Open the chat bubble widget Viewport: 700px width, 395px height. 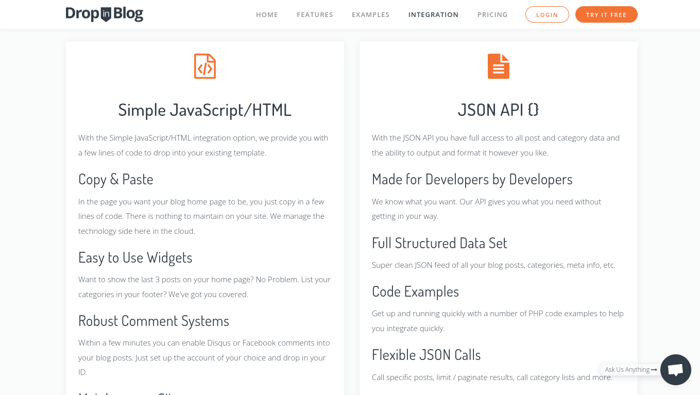tap(675, 370)
